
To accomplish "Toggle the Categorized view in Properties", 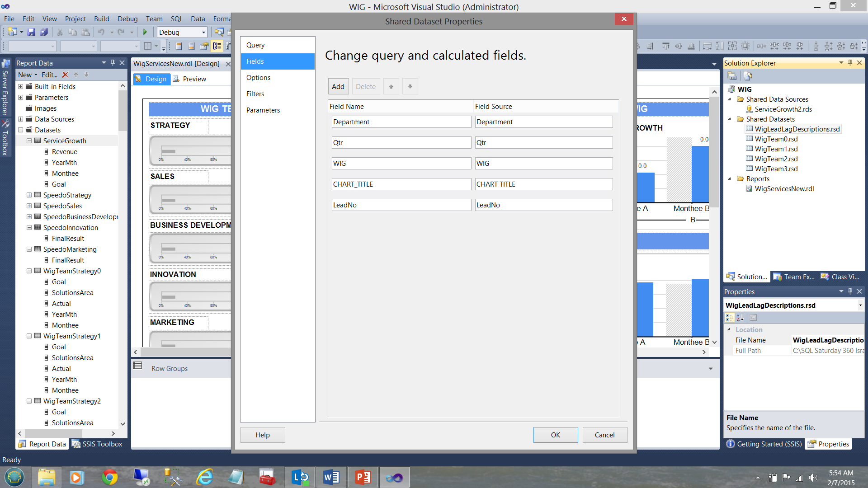I will [x=730, y=318].
